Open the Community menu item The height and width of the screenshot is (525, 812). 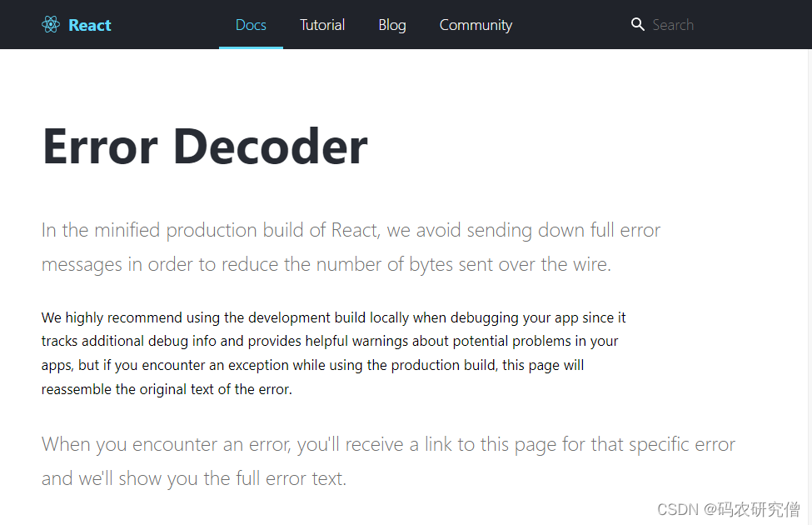(476, 25)
